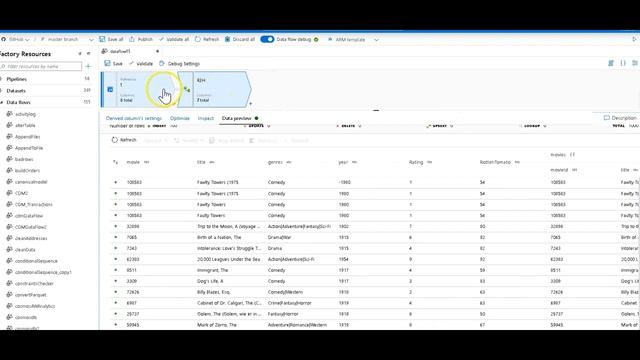
Task: Open the GitHub repository dropdown
Action: click(16, 40)
